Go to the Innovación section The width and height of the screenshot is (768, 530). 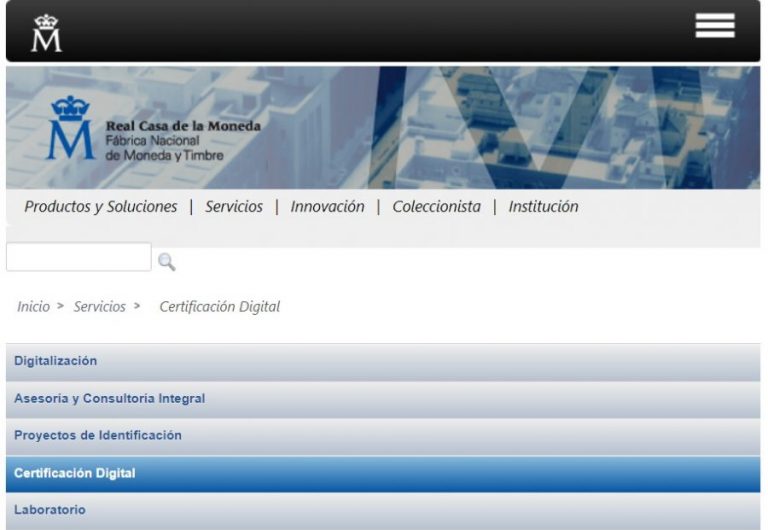[327, 207]
